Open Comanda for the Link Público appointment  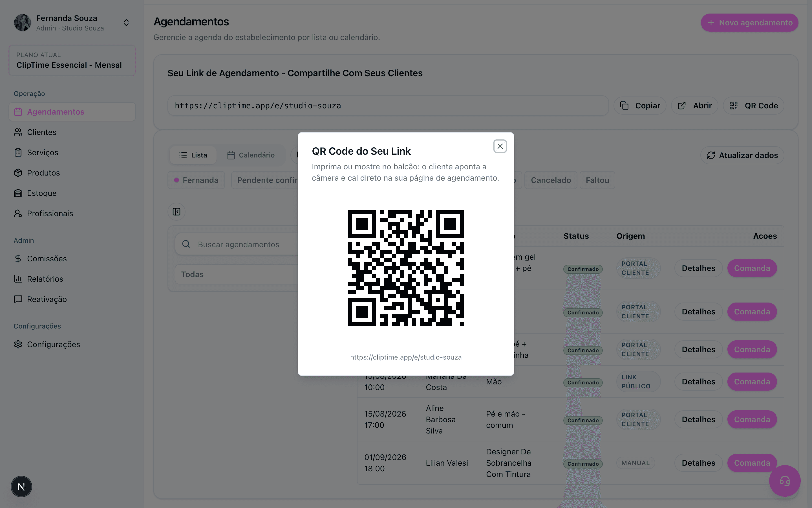[752, 382]
